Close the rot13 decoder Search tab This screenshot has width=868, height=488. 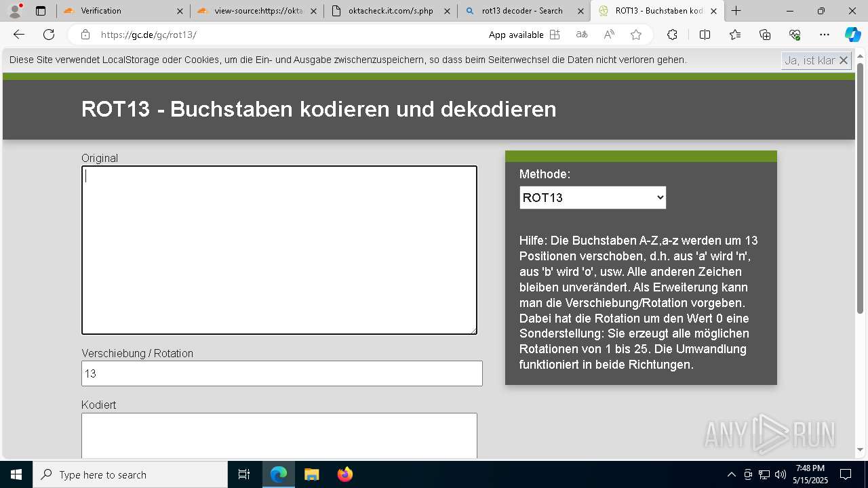(x=580, y=11)
